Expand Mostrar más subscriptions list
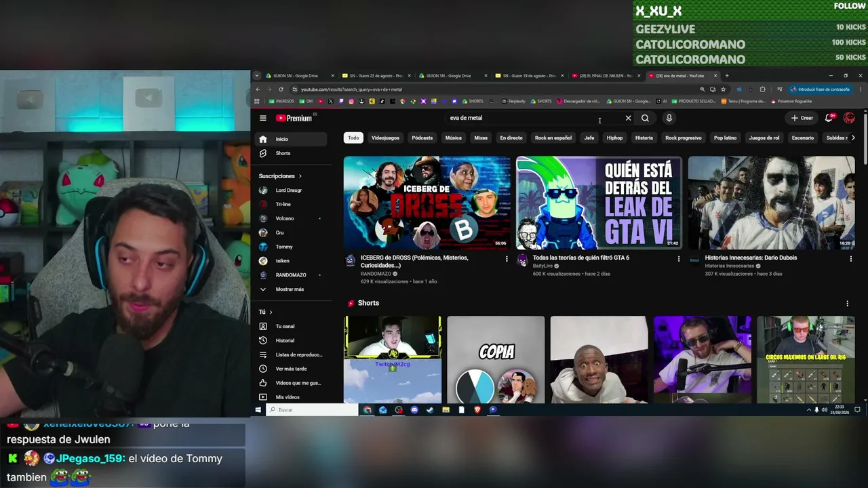 290,289
